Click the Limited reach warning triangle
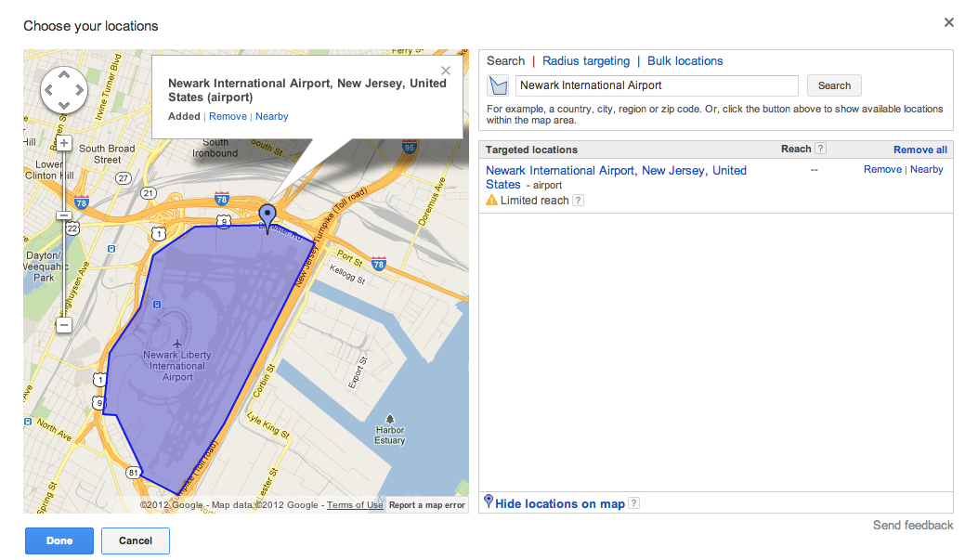Image resolution: width=965 pixels, height=560 pixels. point(491,200)
